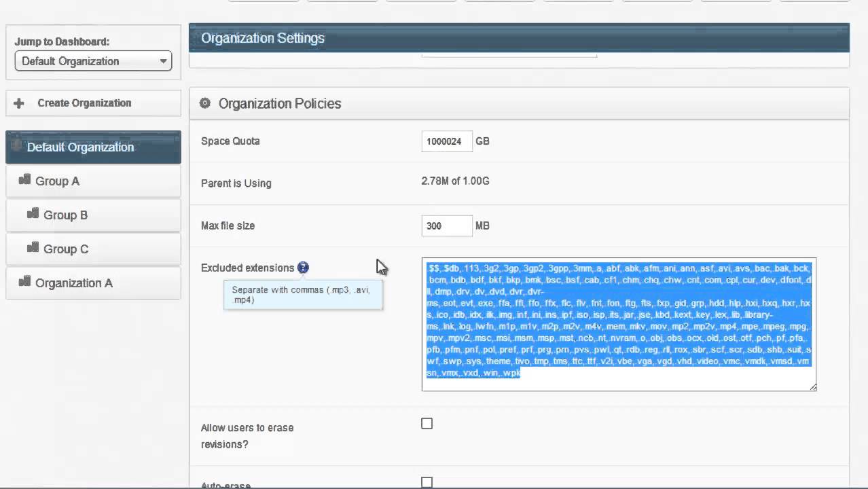Image resolution: width=868 pixels, height=489 pixels.
Task: Click the plus icon beside Create Organization
Action: coord(19,103)
